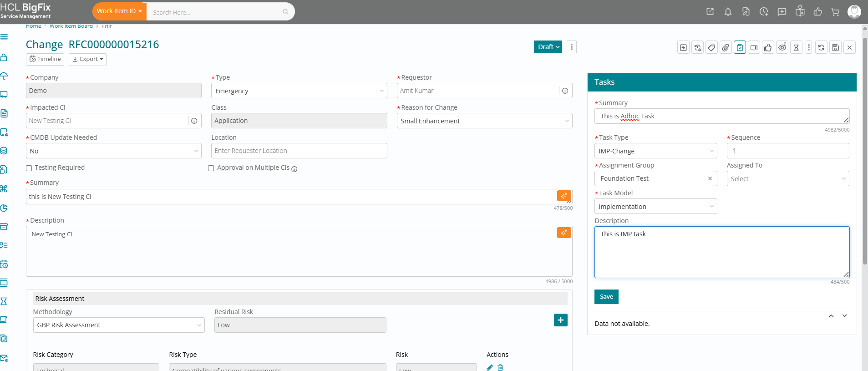This screenshot has height=371, width=868.
Task: Open the activity pulse icon in change toolbar
Action: [x=683, y=47]
